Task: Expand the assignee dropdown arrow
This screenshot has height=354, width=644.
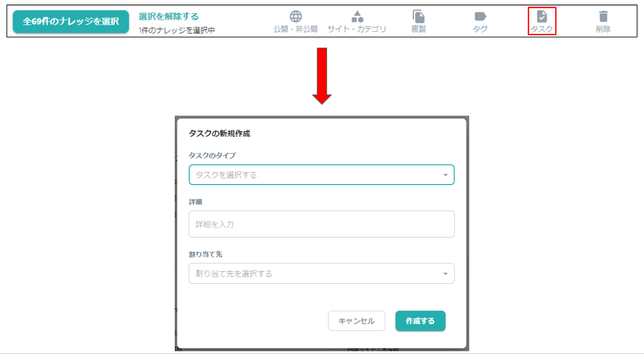Action: click(445, 274)
